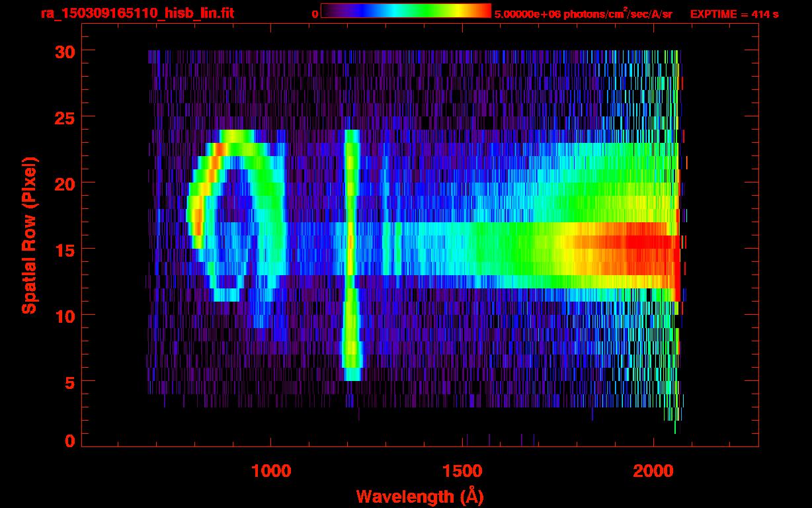Click the y-axis tick label 30

pyautogui.click(x=64, y=51)
